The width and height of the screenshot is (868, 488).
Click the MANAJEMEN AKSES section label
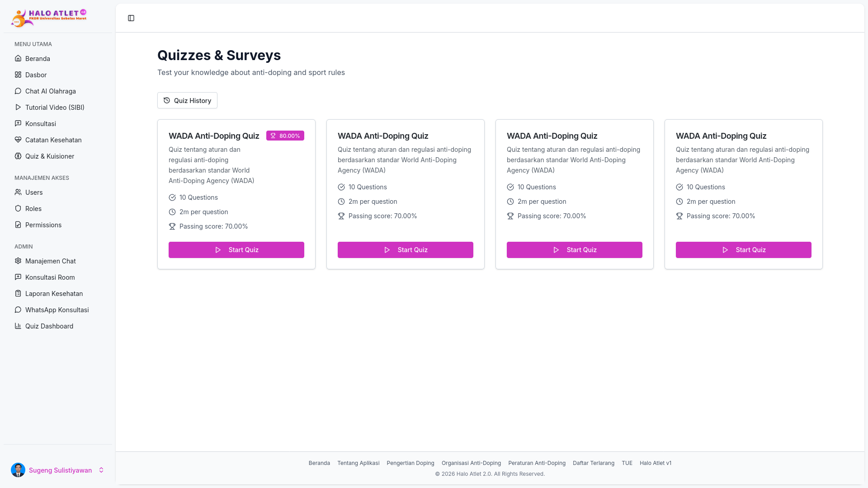pyautogui.click(x=42, y=178)
